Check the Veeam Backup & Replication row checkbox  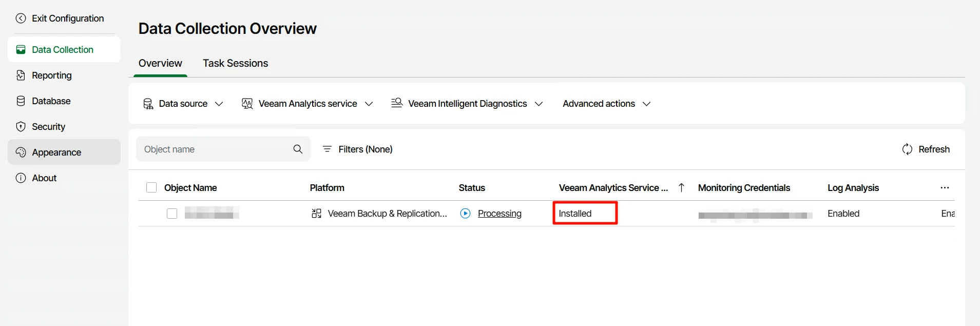pyautogui.click(x=172, y=214)
